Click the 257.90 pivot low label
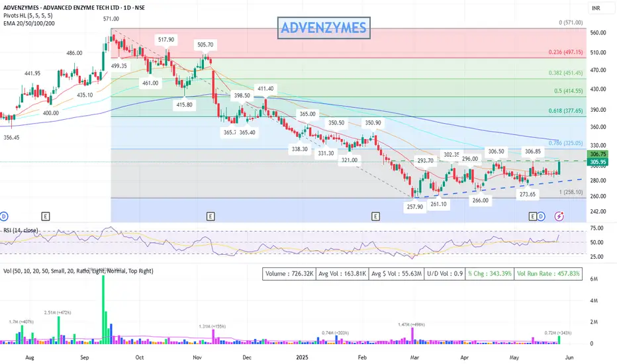The image size is (617, 364). click(x=414, y=206)
